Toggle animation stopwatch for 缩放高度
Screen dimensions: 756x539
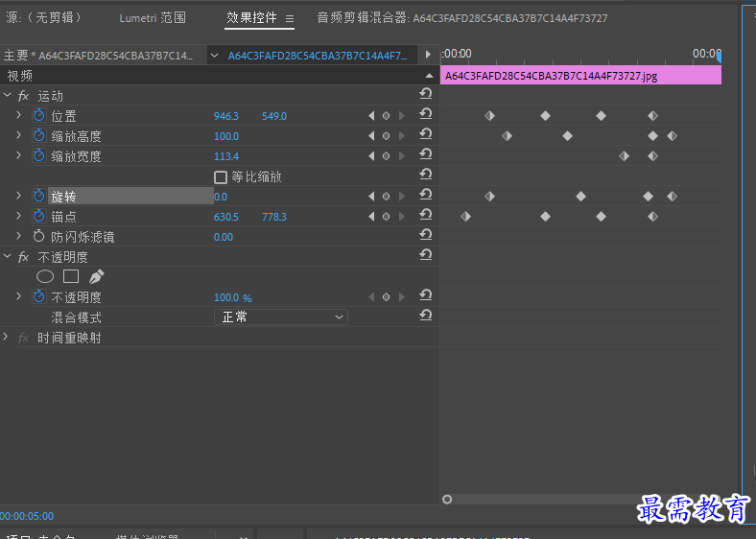[39, 136]
